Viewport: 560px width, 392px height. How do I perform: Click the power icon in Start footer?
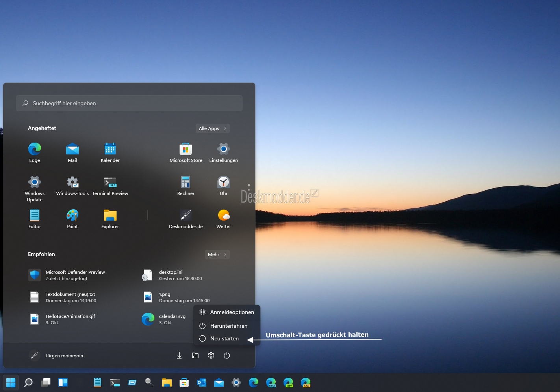pyautogui.click(x=227, y=355)
